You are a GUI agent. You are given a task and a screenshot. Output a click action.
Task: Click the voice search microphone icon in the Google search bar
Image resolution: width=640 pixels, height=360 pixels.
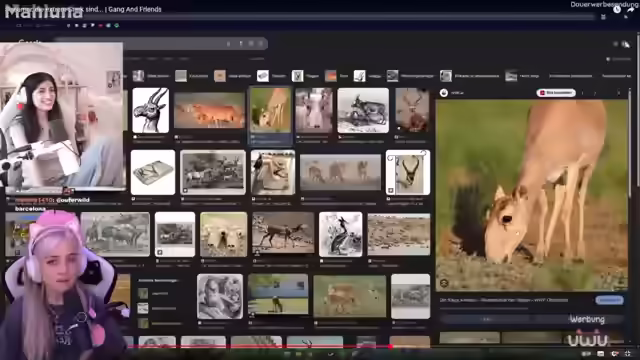241,43
